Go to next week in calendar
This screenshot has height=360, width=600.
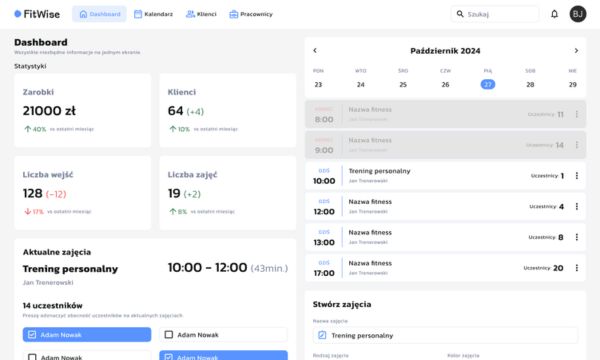(x=576, y=50)
